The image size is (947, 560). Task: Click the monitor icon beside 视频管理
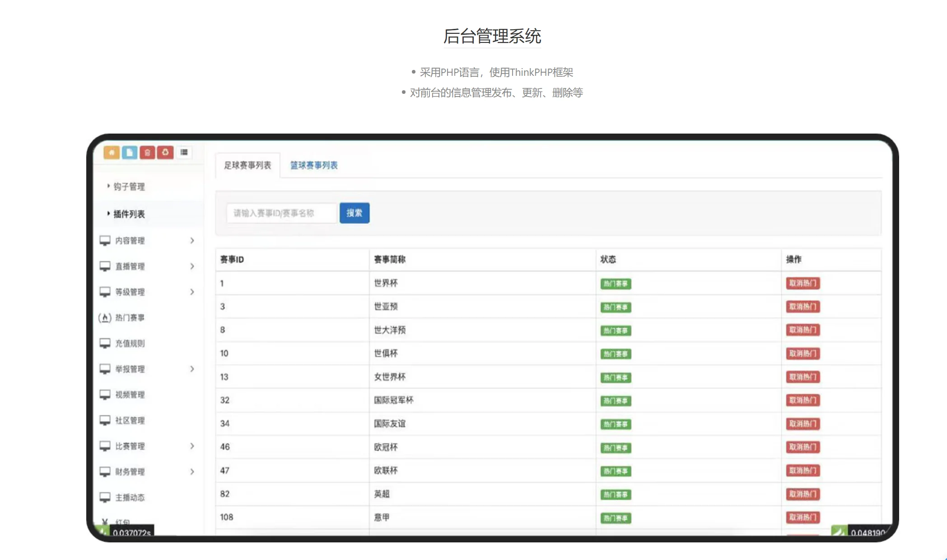coord(105,395)
